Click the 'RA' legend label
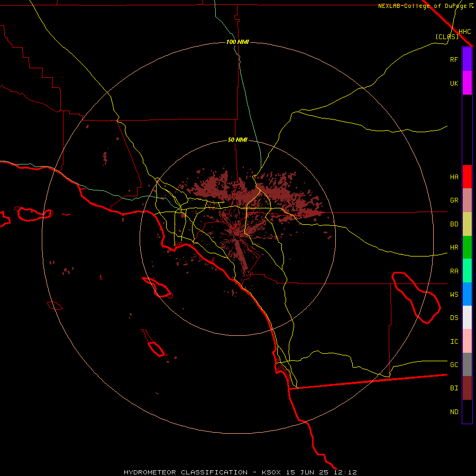The width and height of the screenshot is (476, 476). click(x=454, y=271)
